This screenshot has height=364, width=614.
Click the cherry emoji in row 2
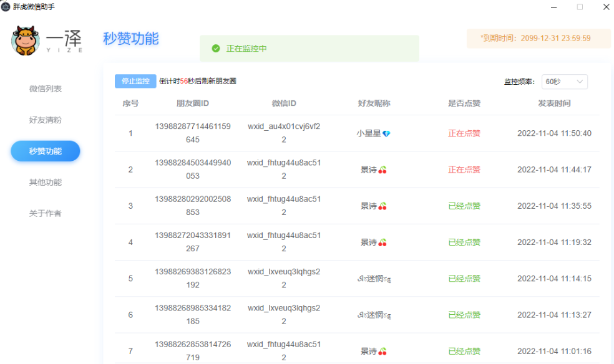click(x=383, y=170)
